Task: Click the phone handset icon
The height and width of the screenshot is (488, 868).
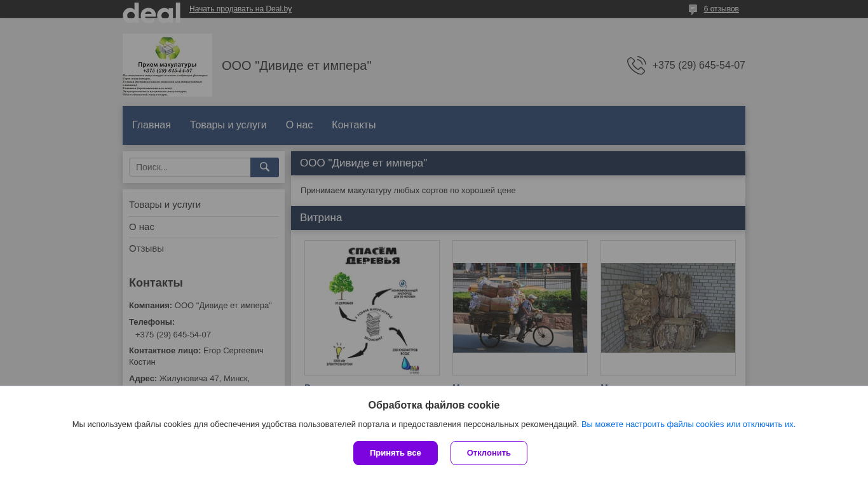Action: [x=636, y=65]
